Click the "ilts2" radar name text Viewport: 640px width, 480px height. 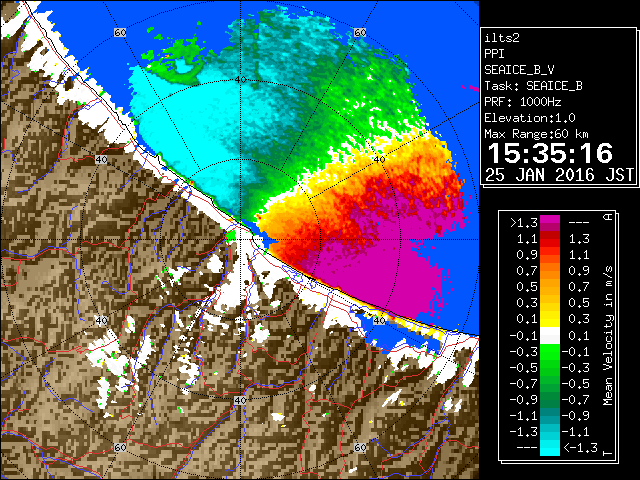tap(502, 38)
